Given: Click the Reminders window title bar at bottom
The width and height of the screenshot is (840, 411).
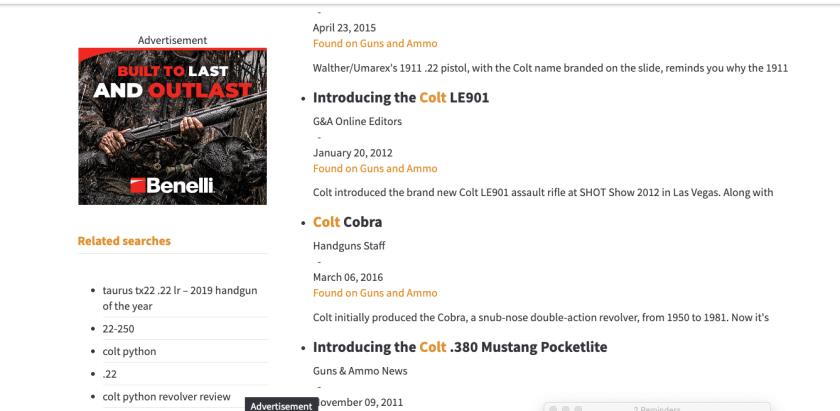Looking at the screenshot, I should [x=657, y=408].
